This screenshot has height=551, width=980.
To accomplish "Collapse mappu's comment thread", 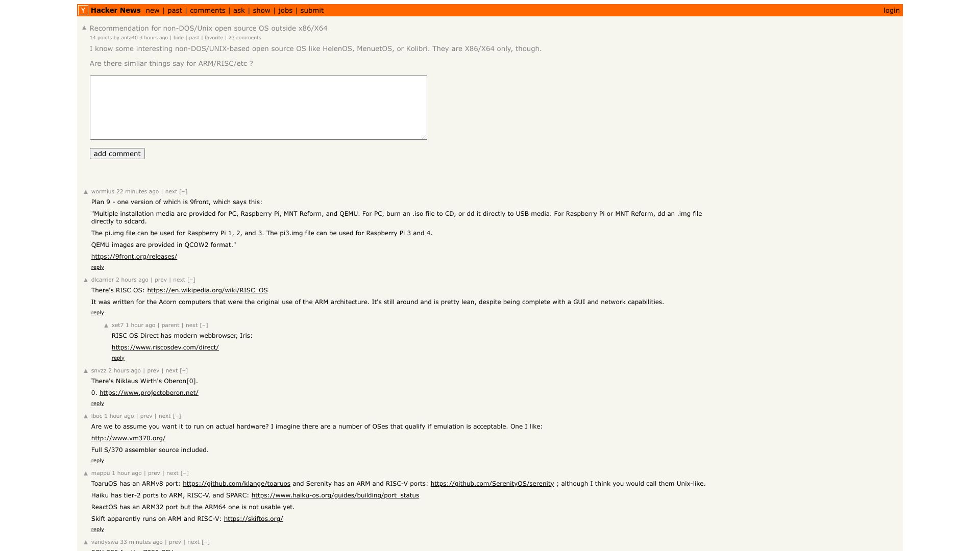I will (184, 473).
